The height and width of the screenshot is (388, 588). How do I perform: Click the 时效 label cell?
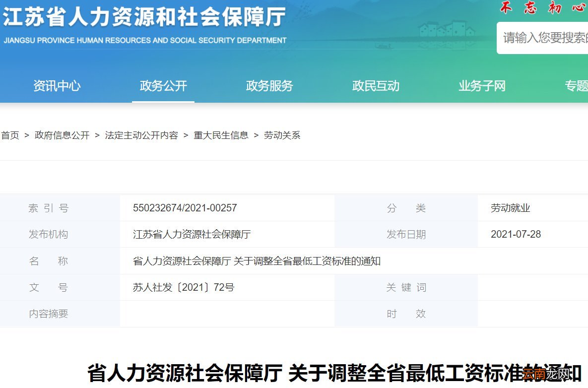(406, 314)
